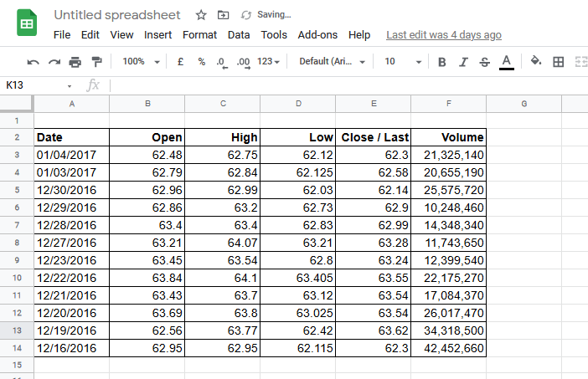Expand the K13 name box dropdown
Viewport: 588px width, 379px height.
70,86
